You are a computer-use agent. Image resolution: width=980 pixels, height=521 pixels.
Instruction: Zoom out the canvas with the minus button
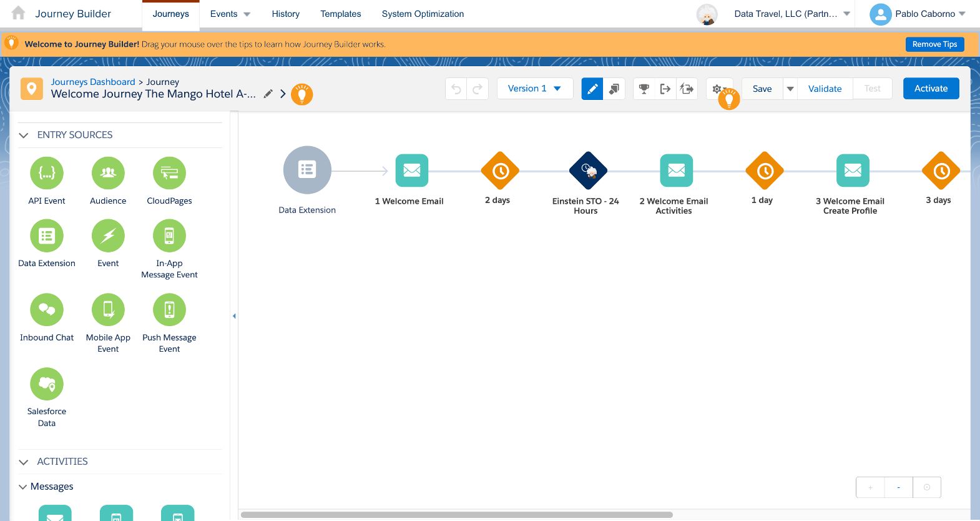[899, 487]
